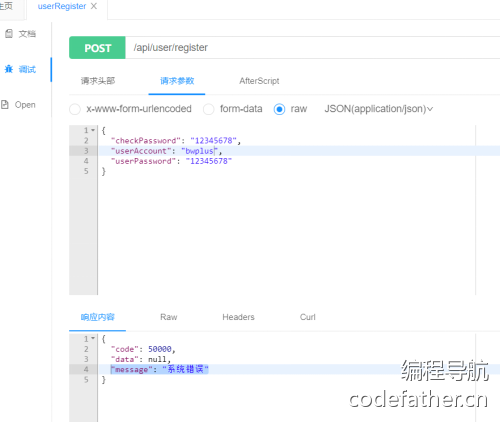This screenshot has width=500, height=423.
Task: Click the bug icon for 调试
Action: 9,69
